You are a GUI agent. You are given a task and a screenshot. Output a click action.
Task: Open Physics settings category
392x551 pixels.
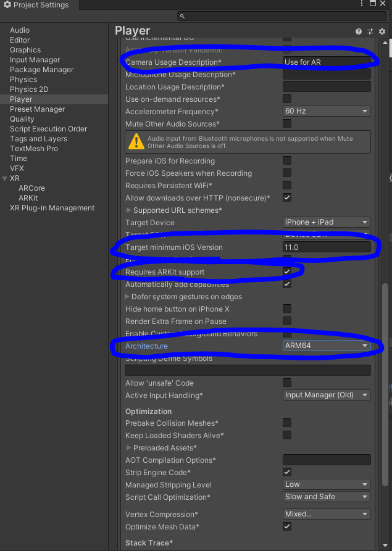[23, 80]
